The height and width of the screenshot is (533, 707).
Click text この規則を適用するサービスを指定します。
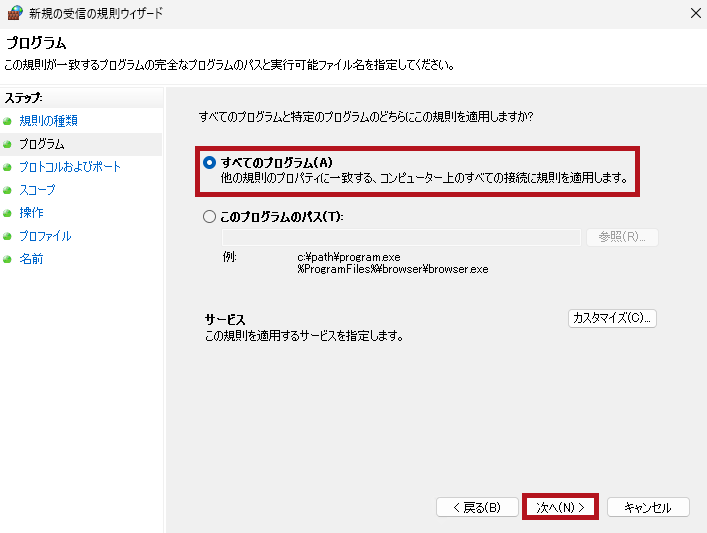(x=304, y=336)
